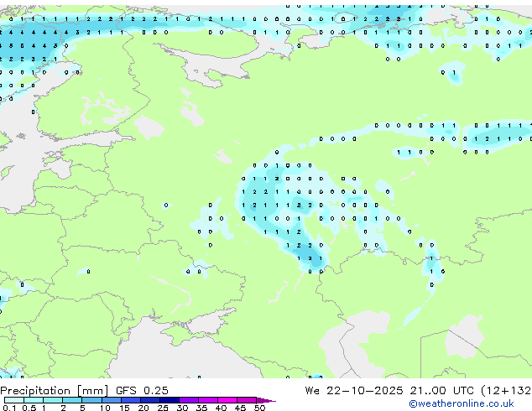Click the '0.1' legend scale label
The width and height of the screenshot is (532, 411).
pyautogui.click(x=9, y=408)
